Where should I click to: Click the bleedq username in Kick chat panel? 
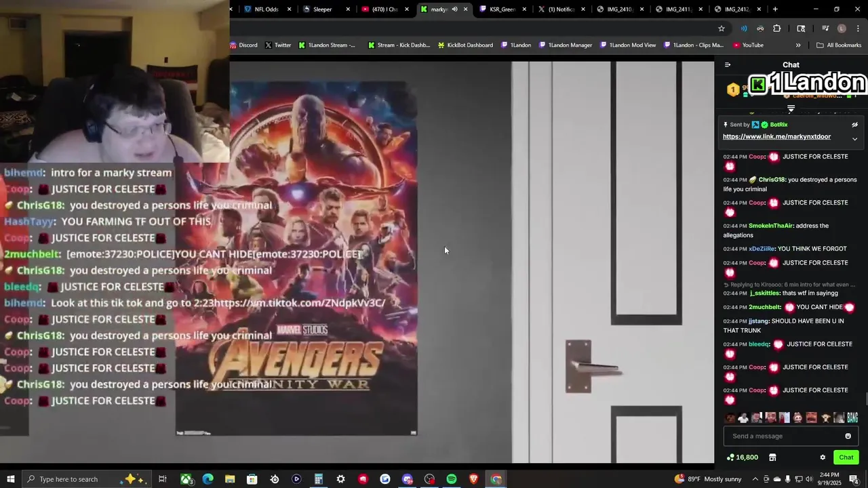click(759, 344)
